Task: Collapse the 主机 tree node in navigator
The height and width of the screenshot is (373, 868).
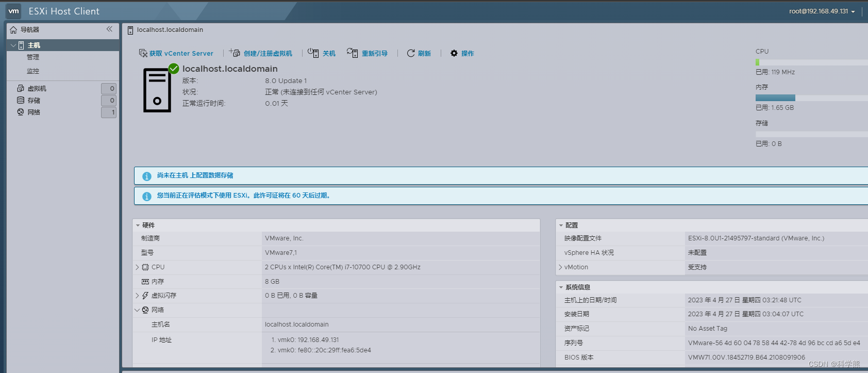Action: [x=13, y=45]
